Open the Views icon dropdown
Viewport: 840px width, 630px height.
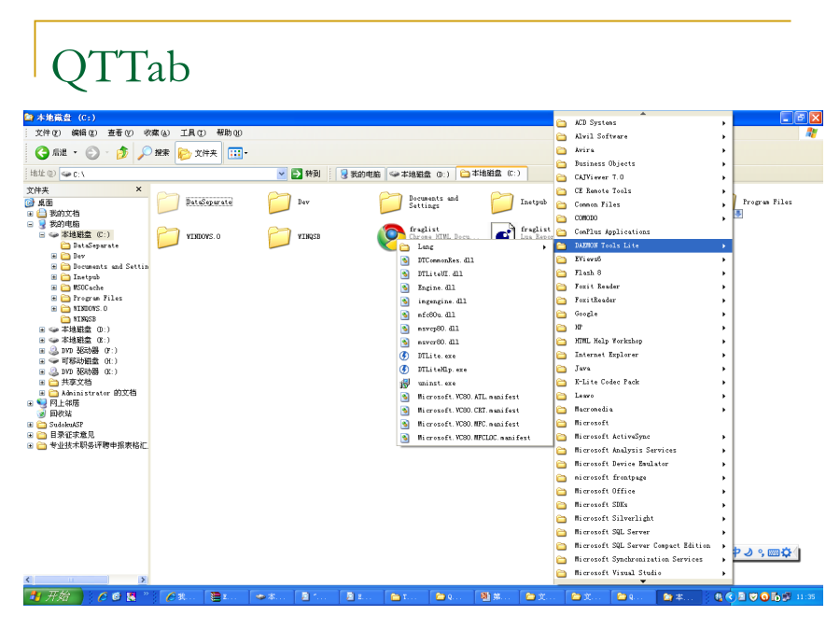click(x=238, y=153)
